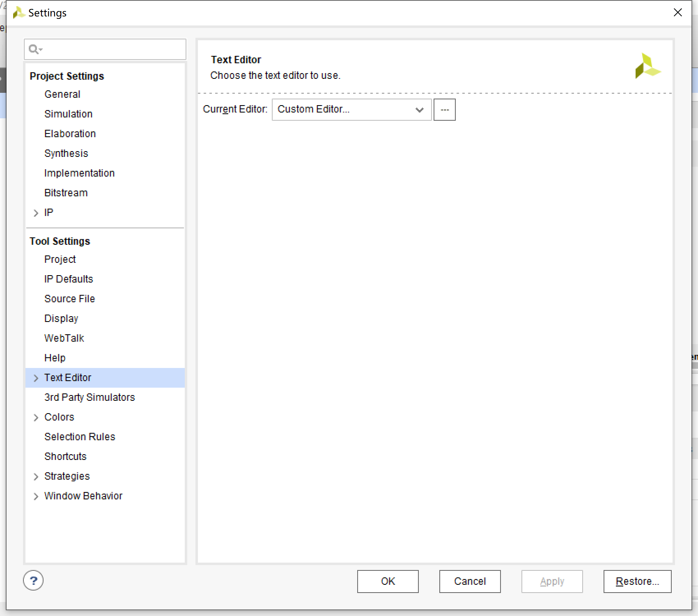Select Shortcuts settings
This screenshot has height=616, width=698.
coord(66,456)
